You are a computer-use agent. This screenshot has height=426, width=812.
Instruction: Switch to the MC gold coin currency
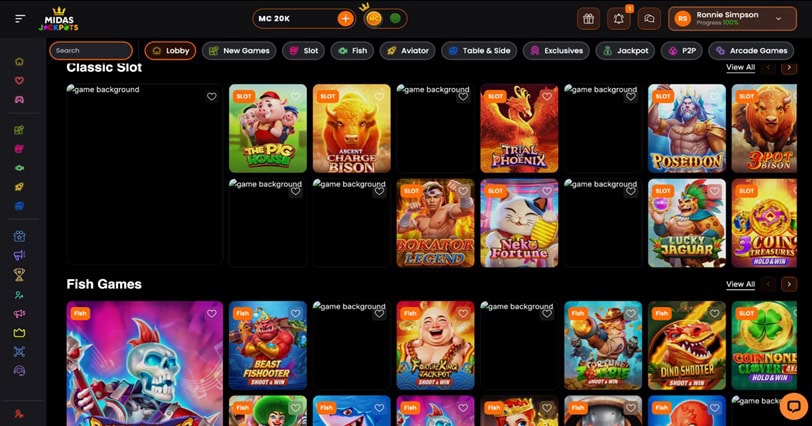[374, 19]
